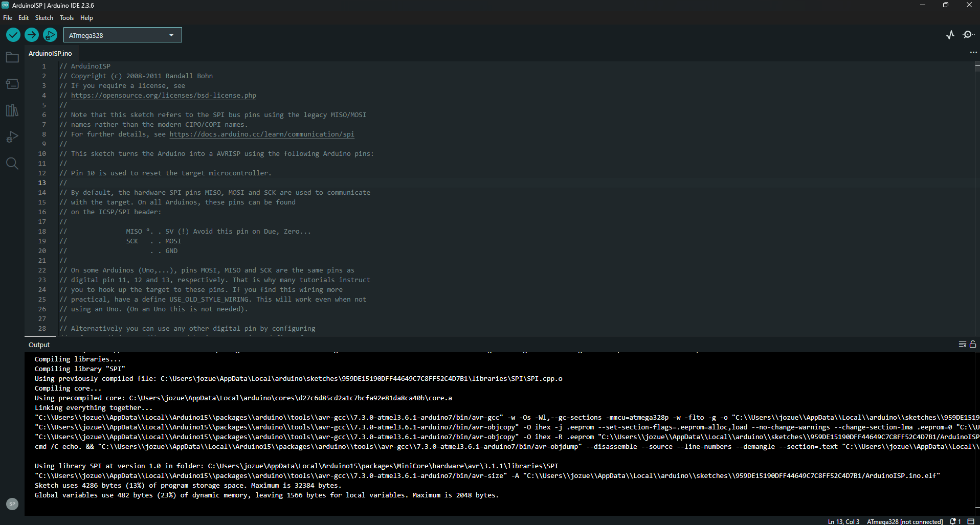Viewport: 980px width, 525px height.
Task: Click 'Ln 13, Col 3' in status bar
Action: (x=843, y=521)
